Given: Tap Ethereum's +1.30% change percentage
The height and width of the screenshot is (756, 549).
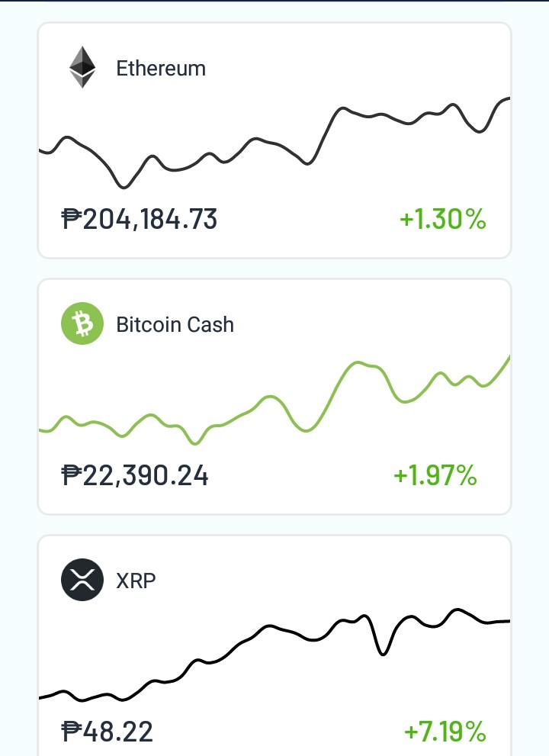Looking at the screenshot, I should [443, 220].
